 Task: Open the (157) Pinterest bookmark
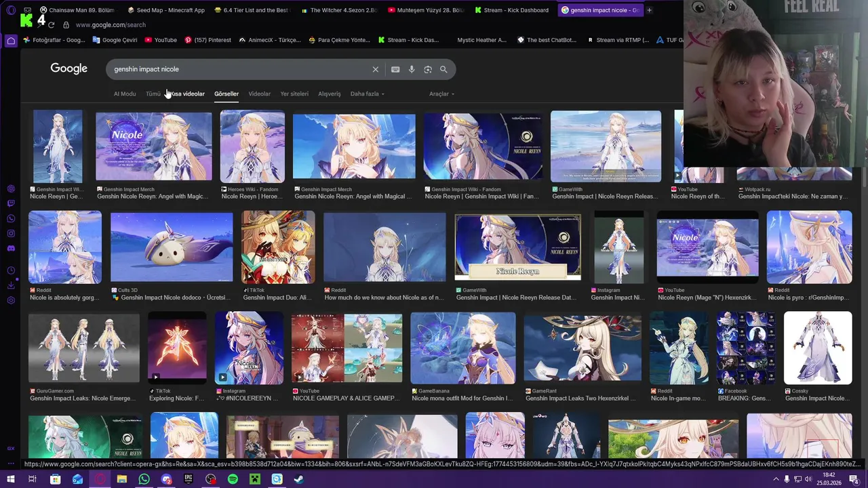click(208, 40)
